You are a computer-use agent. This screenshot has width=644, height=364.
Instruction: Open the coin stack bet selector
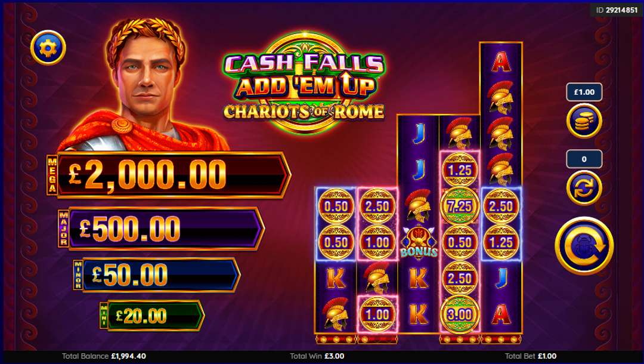pyautogui.click(x=584, y=121)
